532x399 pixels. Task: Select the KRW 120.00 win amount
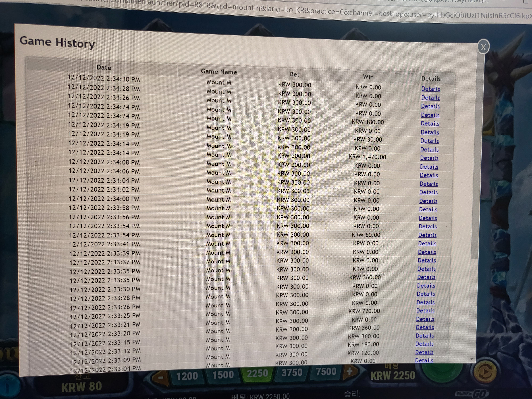pos(363,353)
